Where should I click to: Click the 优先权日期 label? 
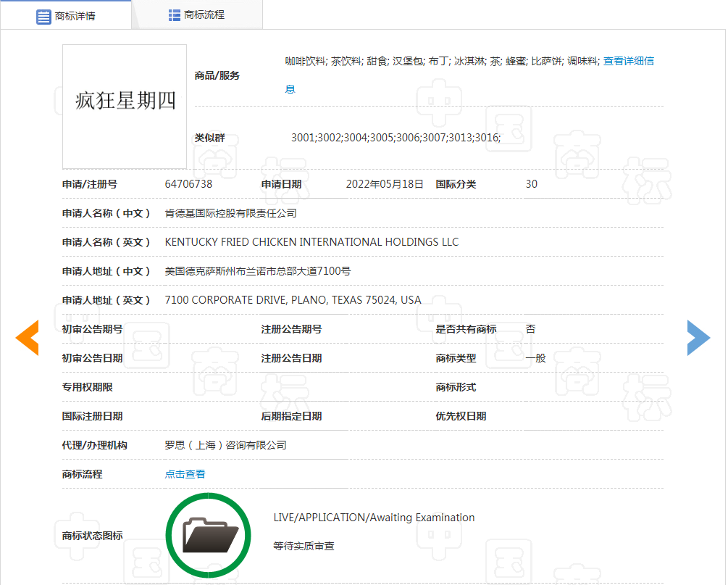coord(461,416)
